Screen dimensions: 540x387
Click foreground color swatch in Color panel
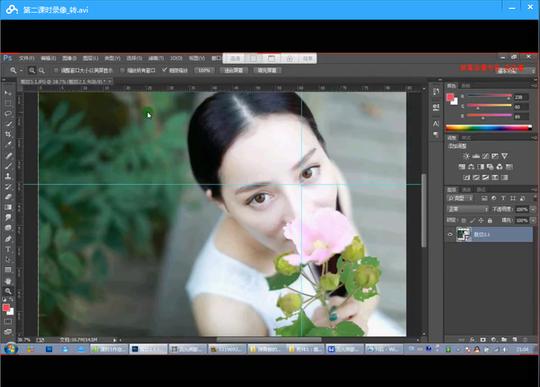pos(450,97)
